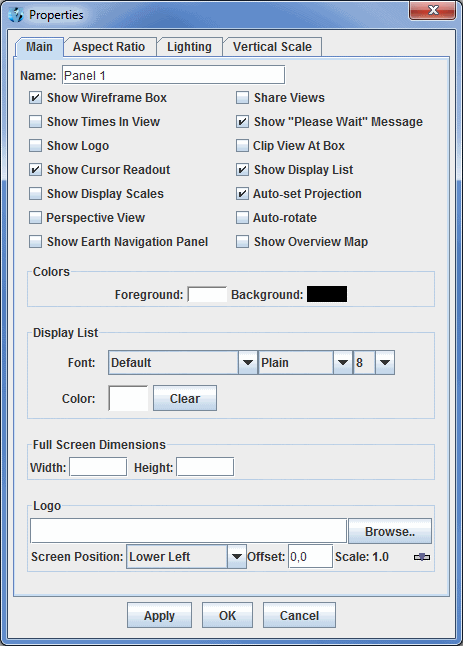
Task: Click the Cancel button
Action: click(x=299, y=616)
